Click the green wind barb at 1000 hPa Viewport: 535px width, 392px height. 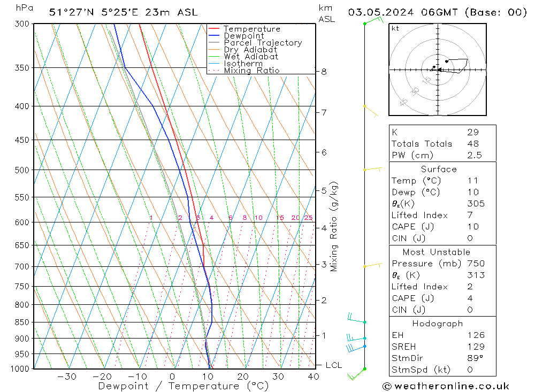pyautogui.click(x=356, y=374)
